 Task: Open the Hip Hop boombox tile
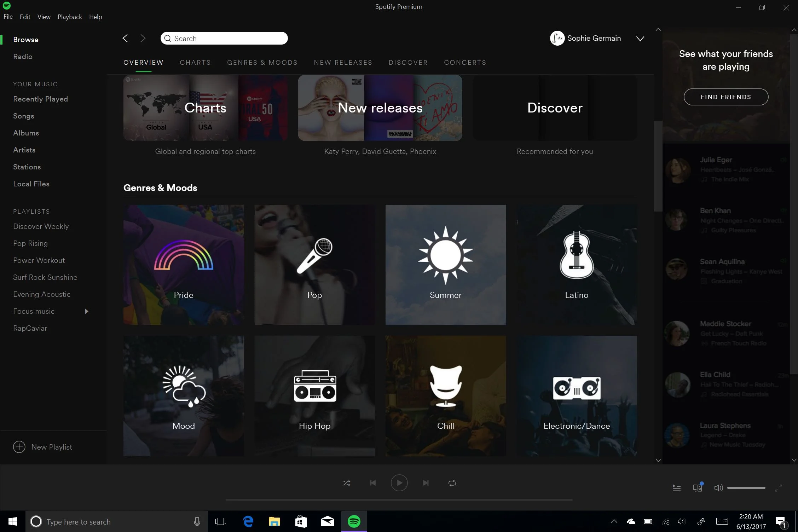pyautogui.click(x=315, y=396)
